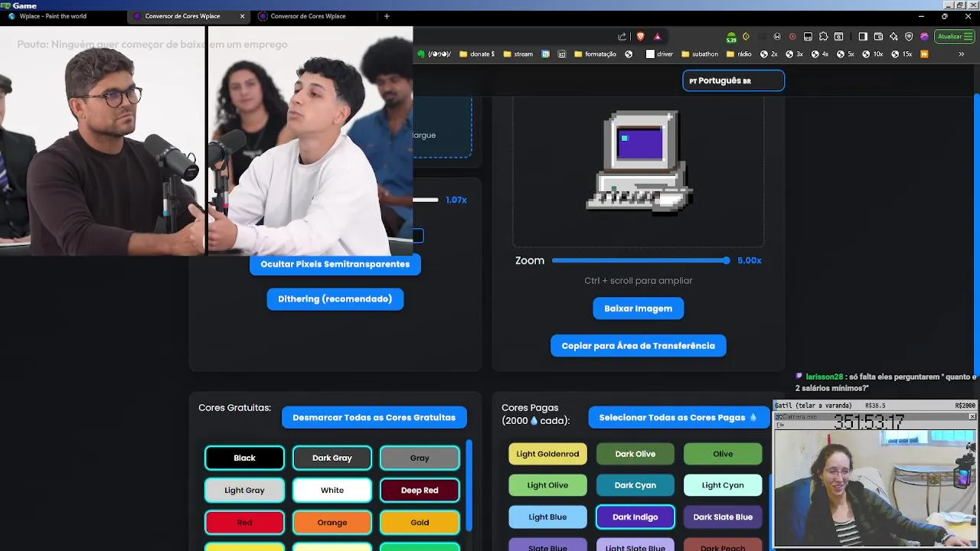This screenshot has height=551, width=980.
Task: Toggle the Light Gray color
Action: (244, 490)
